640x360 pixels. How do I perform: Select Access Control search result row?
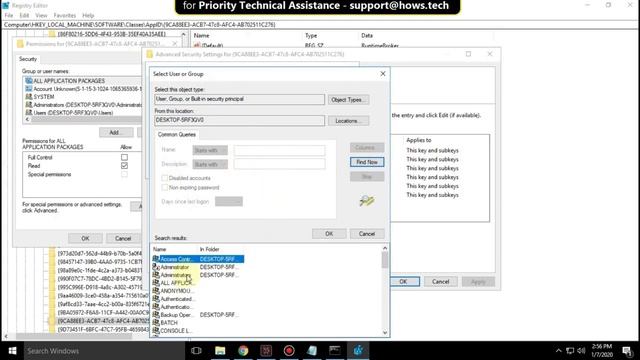click(198, 259)
